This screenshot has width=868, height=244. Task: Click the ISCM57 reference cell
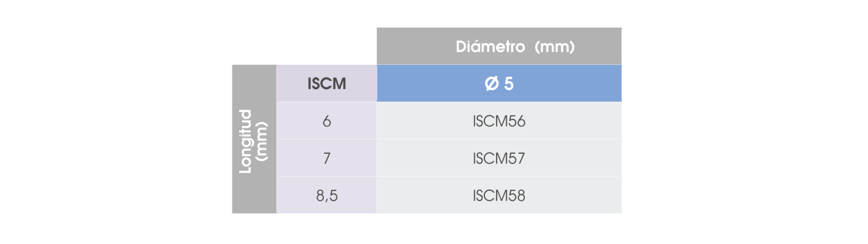499,158
